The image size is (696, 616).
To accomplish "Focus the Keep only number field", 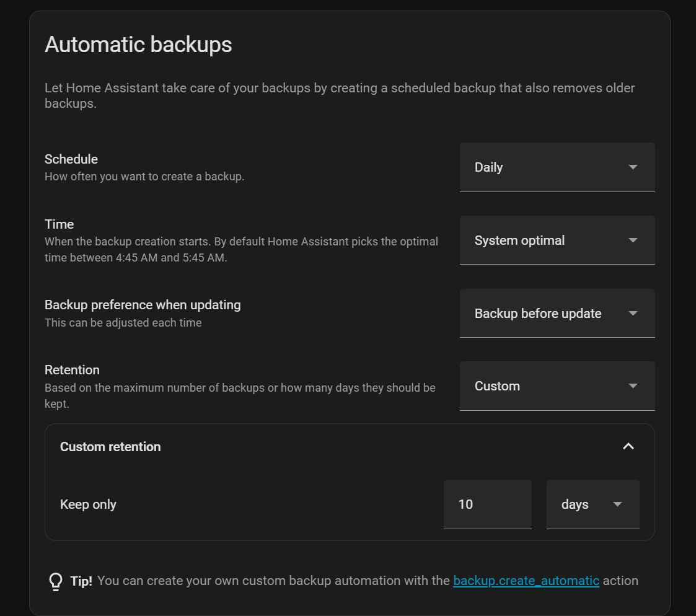I will 487,504.
